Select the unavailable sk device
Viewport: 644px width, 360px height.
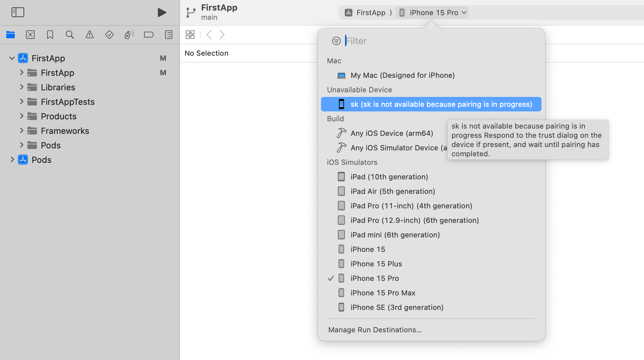coord(431,104)
